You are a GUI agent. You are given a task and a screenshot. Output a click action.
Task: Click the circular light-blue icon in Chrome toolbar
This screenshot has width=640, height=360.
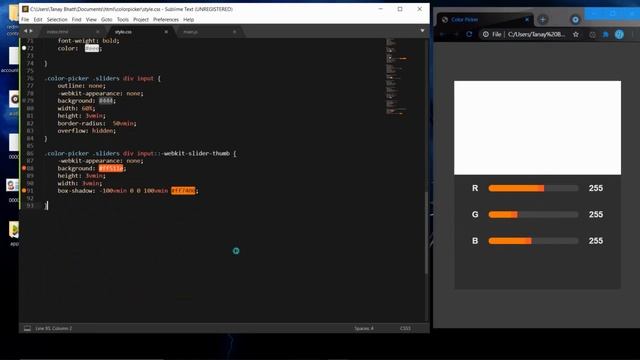click(x=619, y=35)
